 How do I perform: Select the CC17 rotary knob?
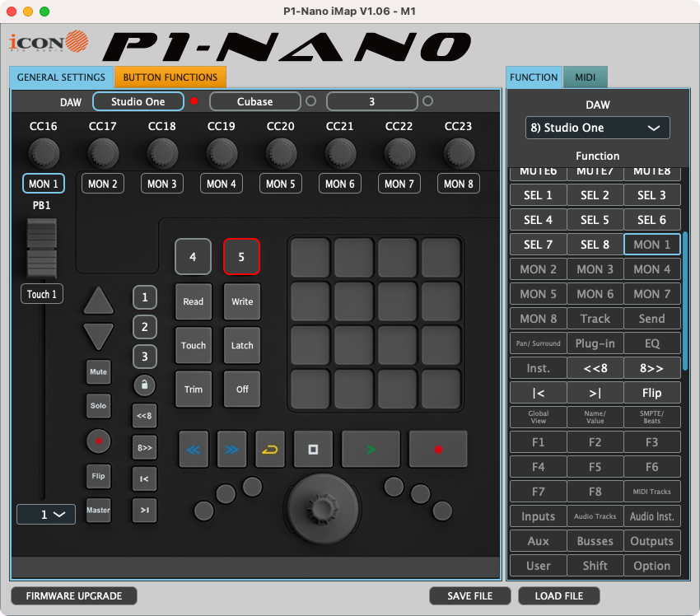click(103, 153)
